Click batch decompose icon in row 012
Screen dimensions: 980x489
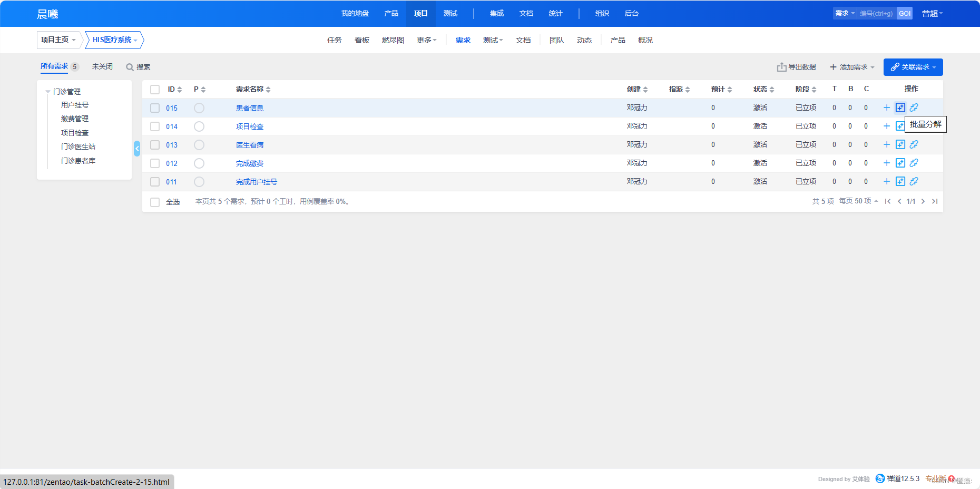(900, 163)
